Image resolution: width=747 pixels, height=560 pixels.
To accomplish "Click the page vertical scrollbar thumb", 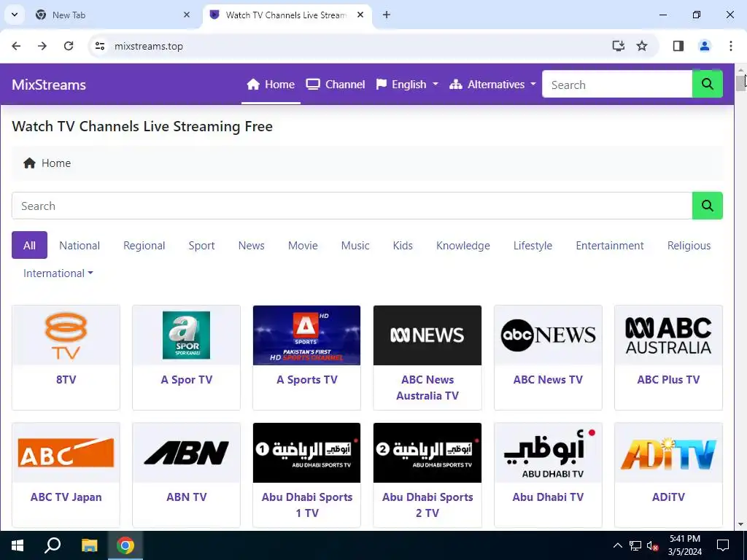I will click(x=741, y=82).
